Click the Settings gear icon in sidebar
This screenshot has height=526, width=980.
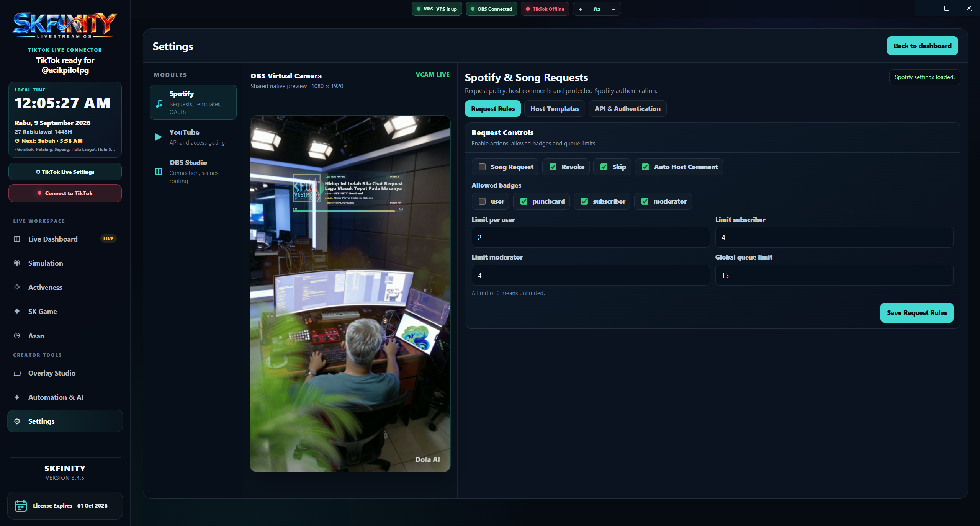pyautogui.click(x=17, y=421)
